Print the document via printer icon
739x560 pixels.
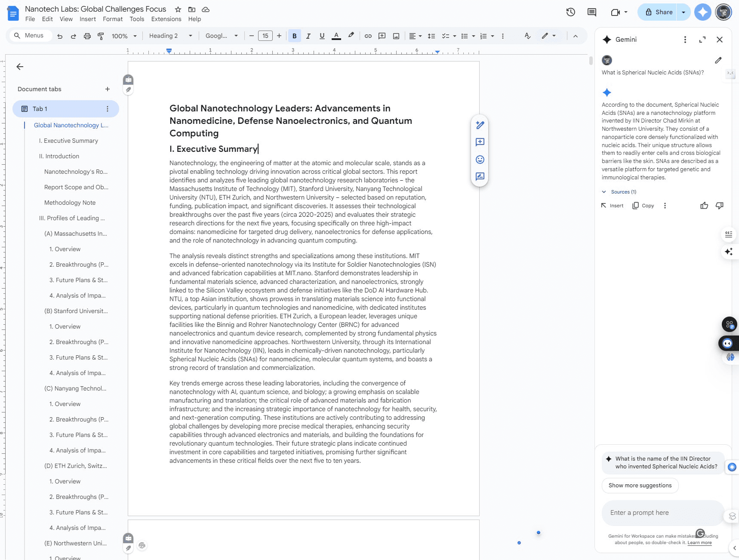pyautogui.click(x=87, y=36)
